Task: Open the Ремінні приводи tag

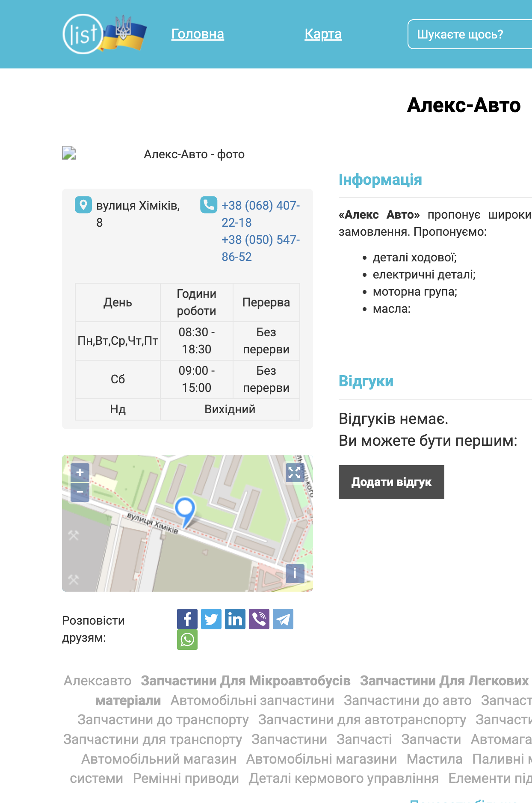Action: 186,778
